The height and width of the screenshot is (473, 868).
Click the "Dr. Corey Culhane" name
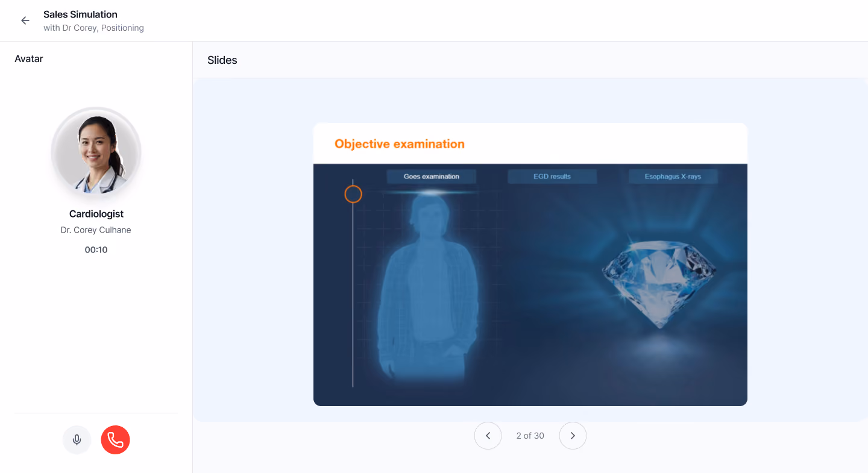(96, 230)
